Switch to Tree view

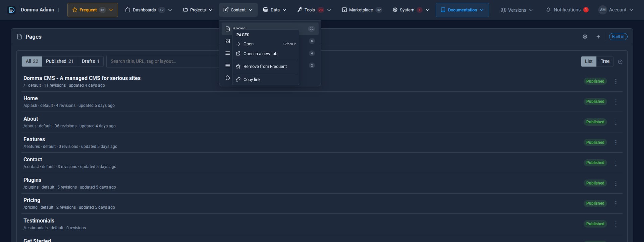[605, 61]
